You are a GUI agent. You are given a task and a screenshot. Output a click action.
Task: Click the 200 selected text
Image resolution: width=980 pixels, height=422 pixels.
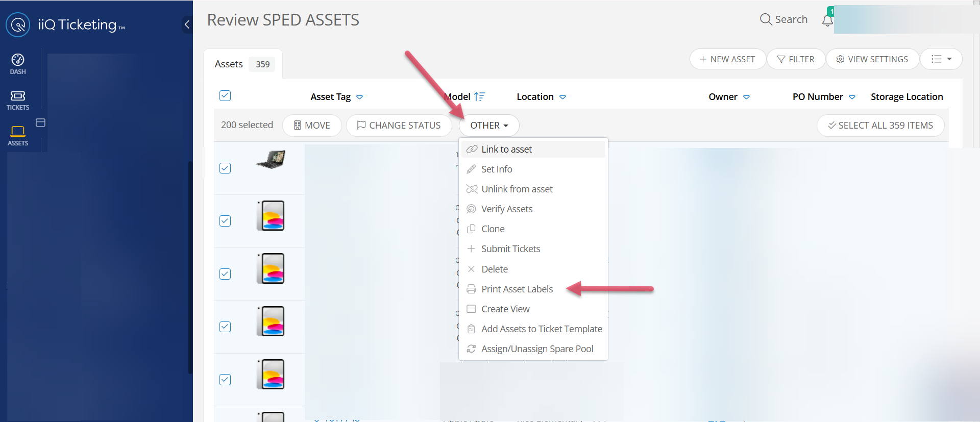247,125
